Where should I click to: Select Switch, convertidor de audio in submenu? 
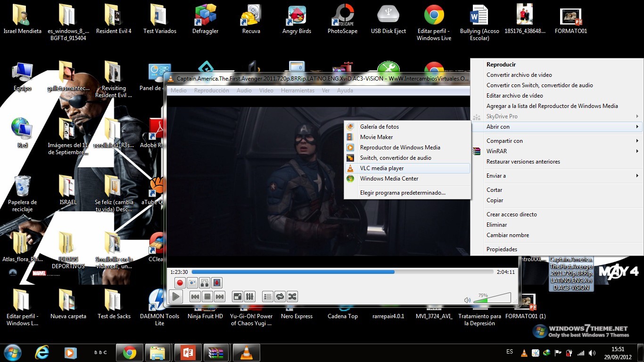point(407,158)
